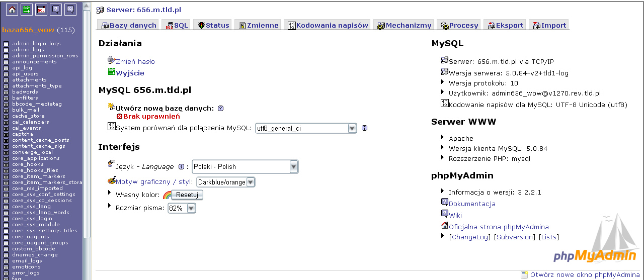The width and height of the screenshot is (644, 280).
Task: Go to the Status tab
Action: point(213,25)
